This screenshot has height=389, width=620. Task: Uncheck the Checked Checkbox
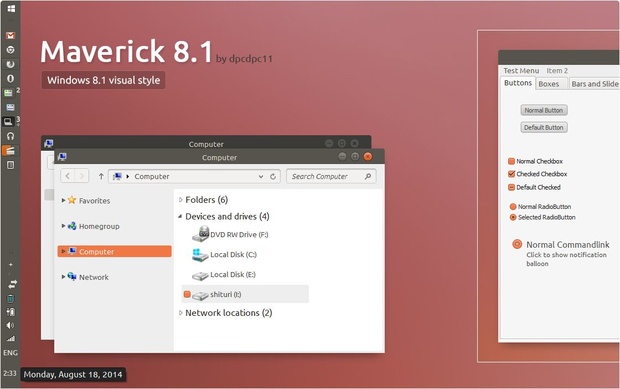pyautogui.click(x=511, y=174)
